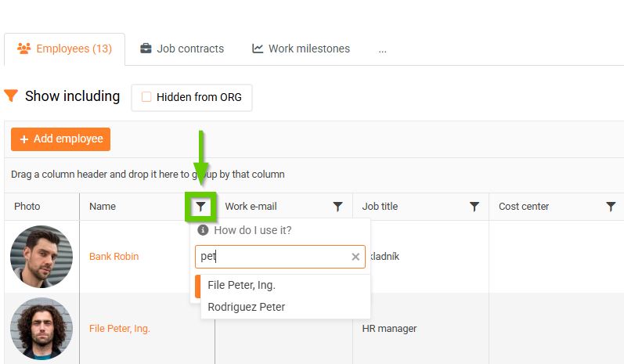Select 'File Peter, Ing.' from suggestions
This screenshot has height=364, width=624.
[x=242, y=285]
